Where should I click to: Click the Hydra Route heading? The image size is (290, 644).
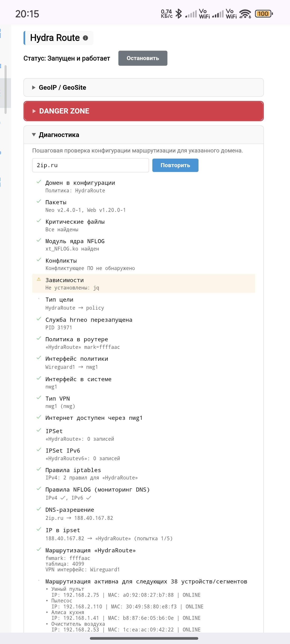55,38
